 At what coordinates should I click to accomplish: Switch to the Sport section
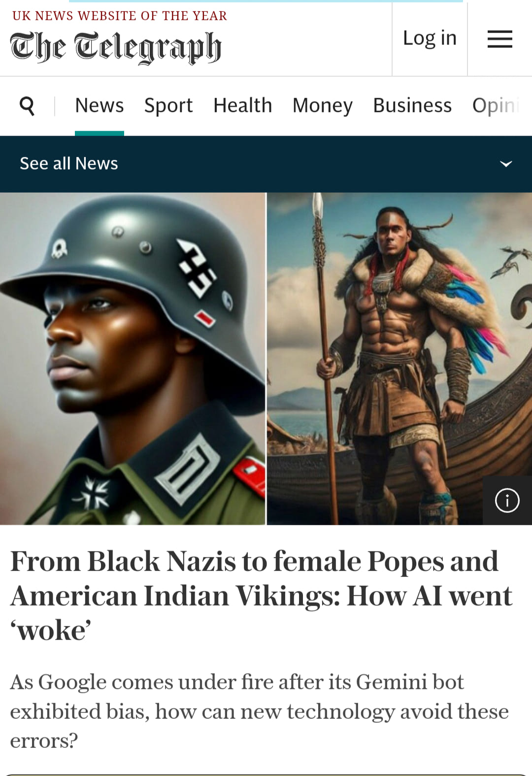tap(168, 105)
